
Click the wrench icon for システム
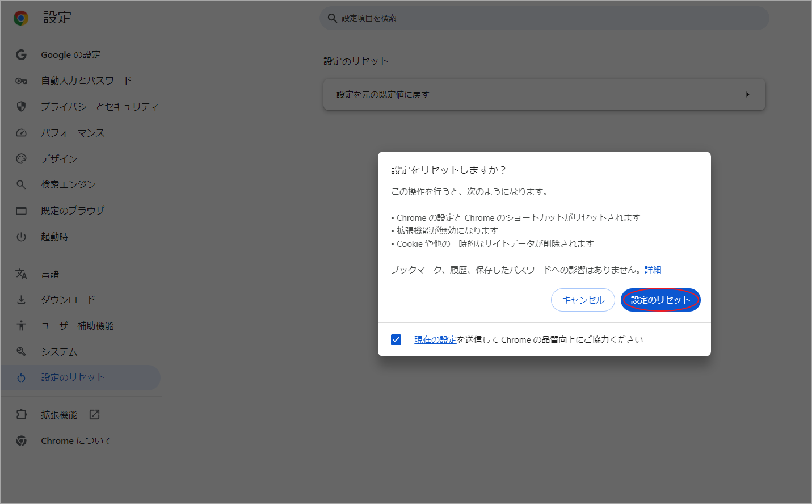(21, 351)
